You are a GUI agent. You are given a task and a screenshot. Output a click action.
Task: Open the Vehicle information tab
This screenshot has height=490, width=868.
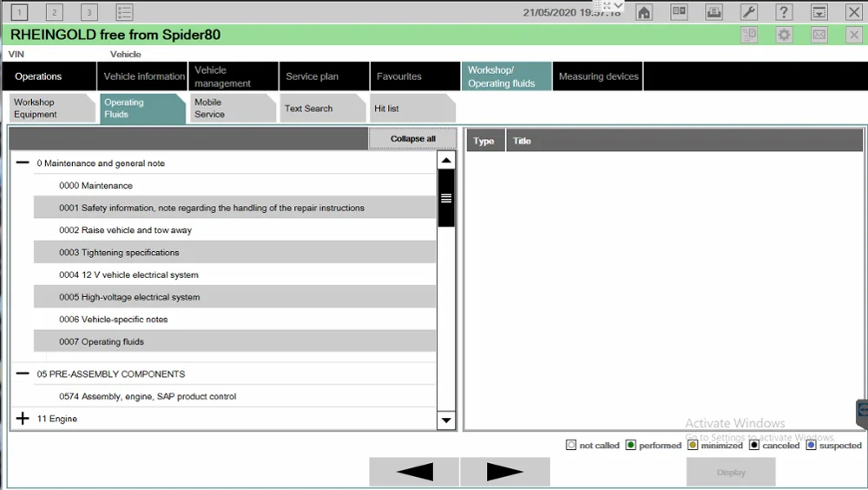coord(143,76)
